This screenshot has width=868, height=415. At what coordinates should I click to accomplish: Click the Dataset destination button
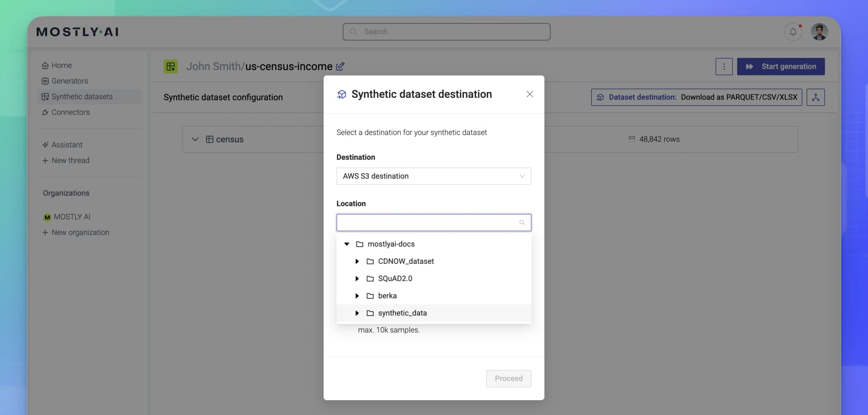[x=696, y=97]
